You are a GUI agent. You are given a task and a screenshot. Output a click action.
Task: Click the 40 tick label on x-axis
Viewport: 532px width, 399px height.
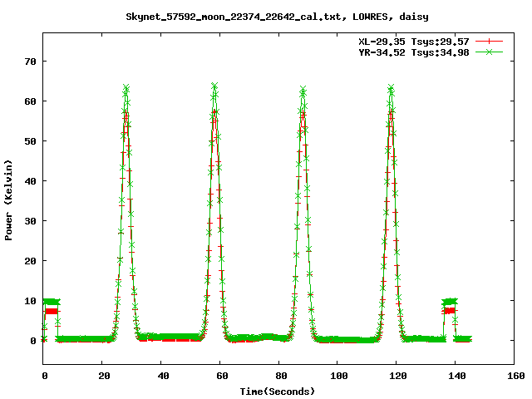[162, 377]
